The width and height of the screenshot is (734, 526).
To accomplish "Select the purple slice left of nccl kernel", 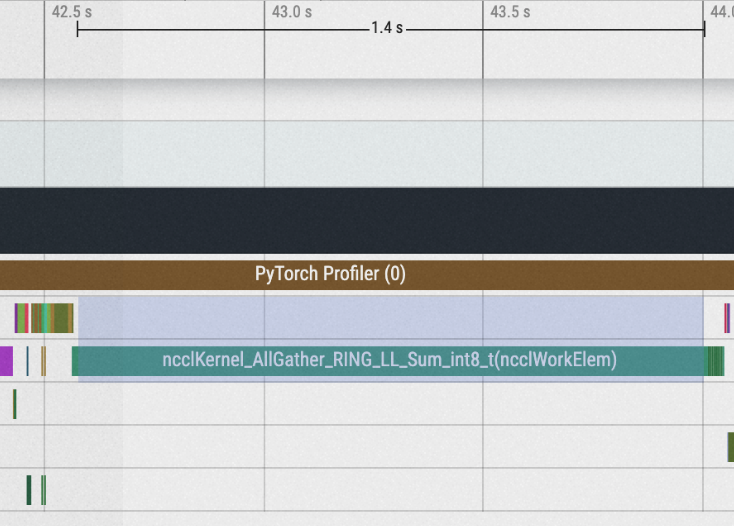I will (6, 361).
